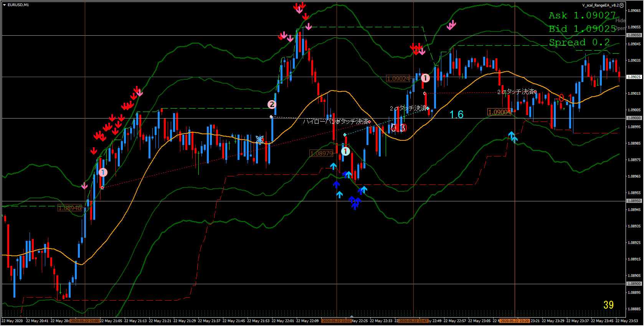Click the 22 May 22:57 time axis label

click(455, 321)
